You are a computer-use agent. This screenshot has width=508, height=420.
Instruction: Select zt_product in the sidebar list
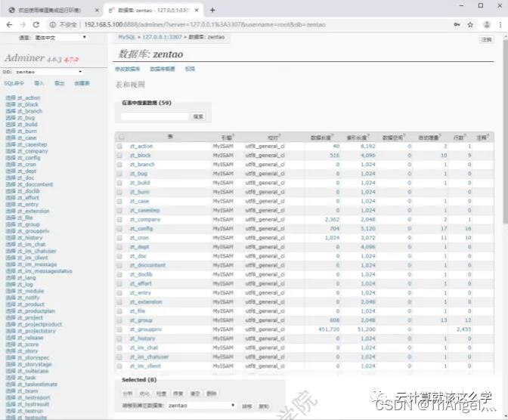point(31,304)
